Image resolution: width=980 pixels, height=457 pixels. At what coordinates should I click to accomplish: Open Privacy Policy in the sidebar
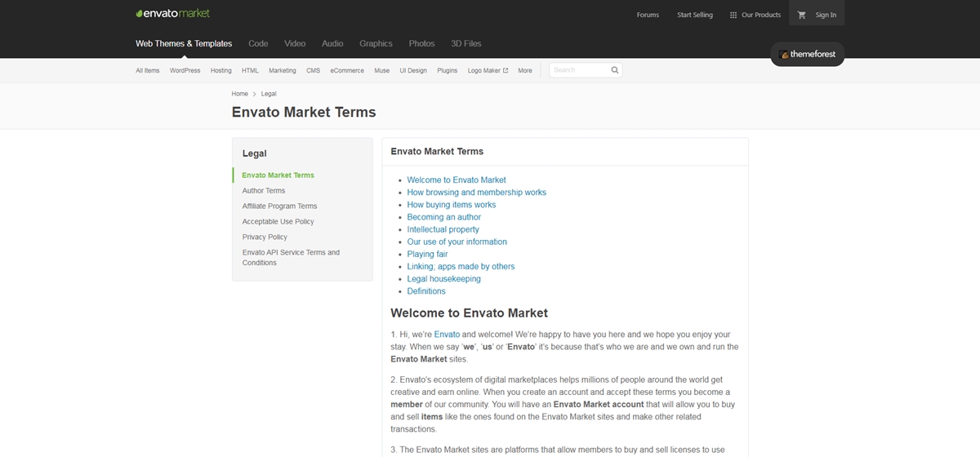265,237
